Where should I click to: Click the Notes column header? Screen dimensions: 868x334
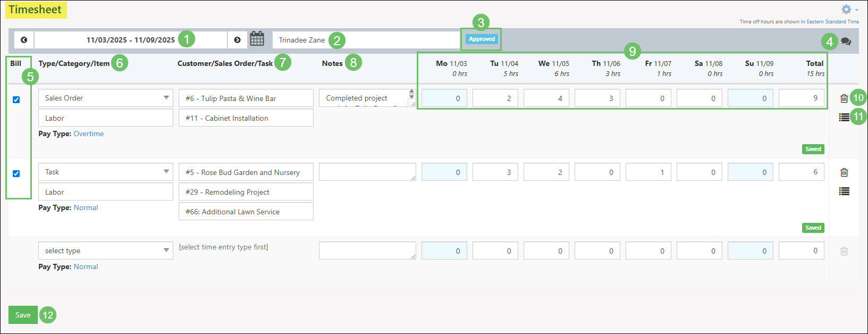coord(332,63)
